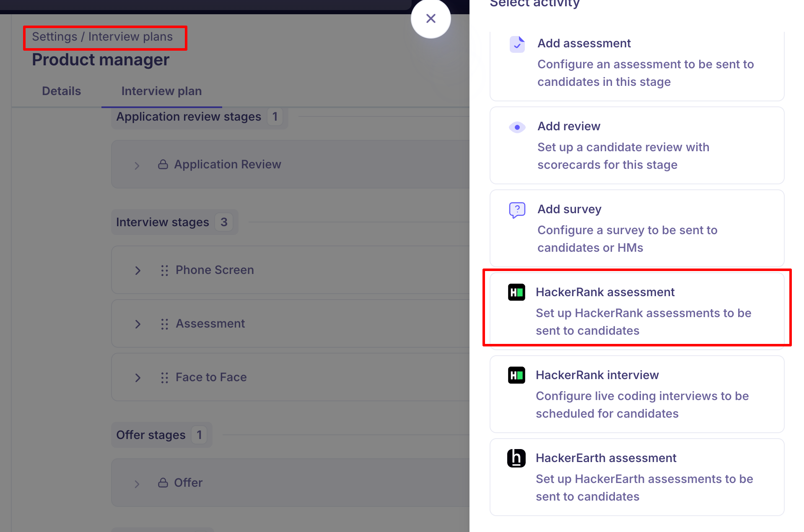Image resolution: width=804 pixels, height=532 pixels.
Task: Choose the Add review activity
Action: tap(637, 145)
